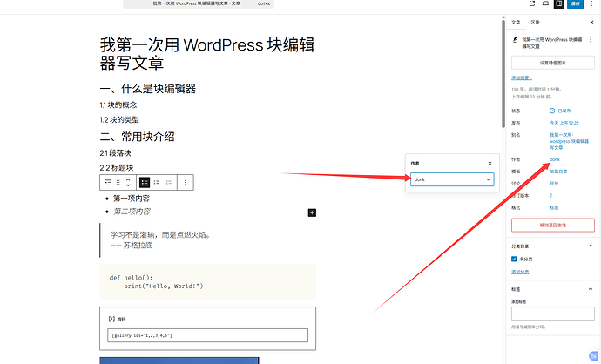Click the quote text 学习不是灌输
This screenshot has width=601, height=364.
[x=160, y=235]
